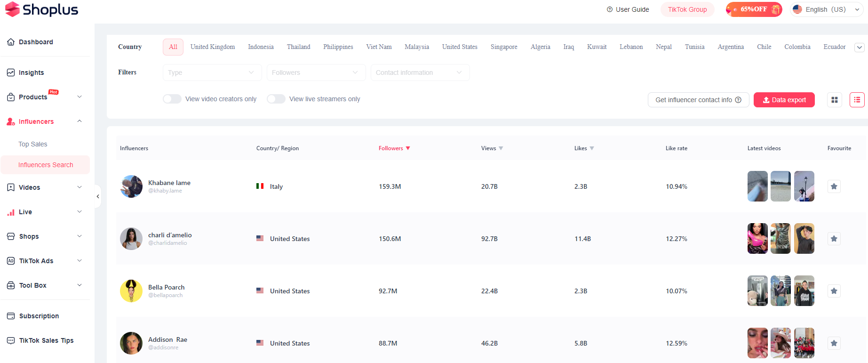Expand the TikTok Ads menu chevron

(x=80, y=260)
